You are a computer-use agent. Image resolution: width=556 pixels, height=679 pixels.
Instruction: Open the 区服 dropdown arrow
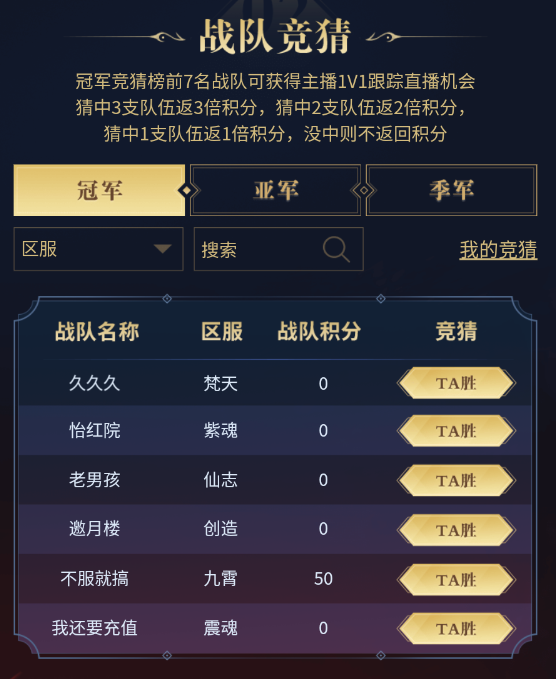(x=163, y=249)
